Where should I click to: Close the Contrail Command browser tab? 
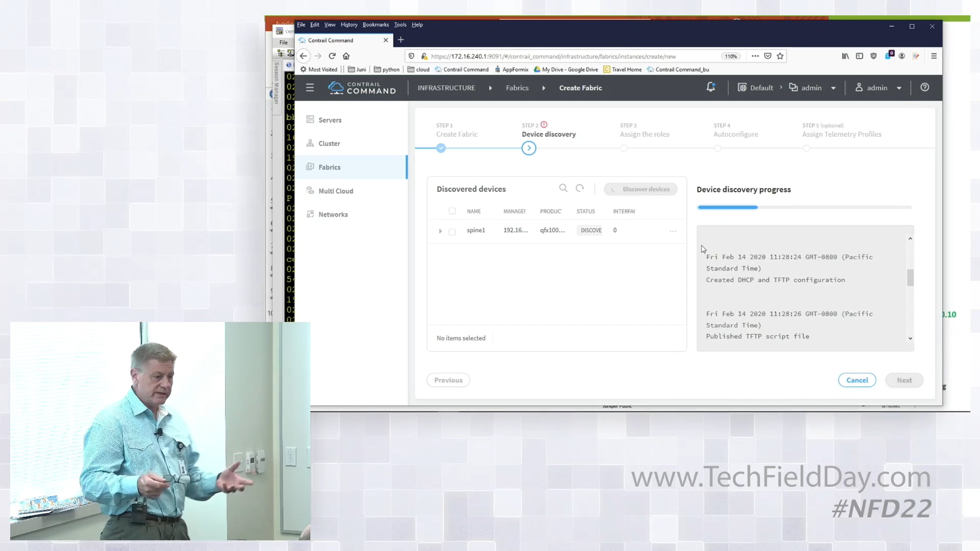click(x=385, y=40)
